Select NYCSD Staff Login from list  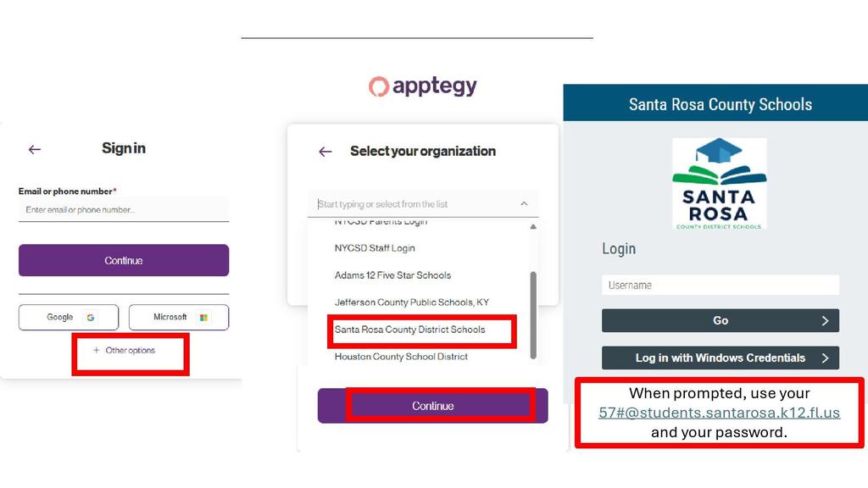pyautogui.click(x=375, y=248)
